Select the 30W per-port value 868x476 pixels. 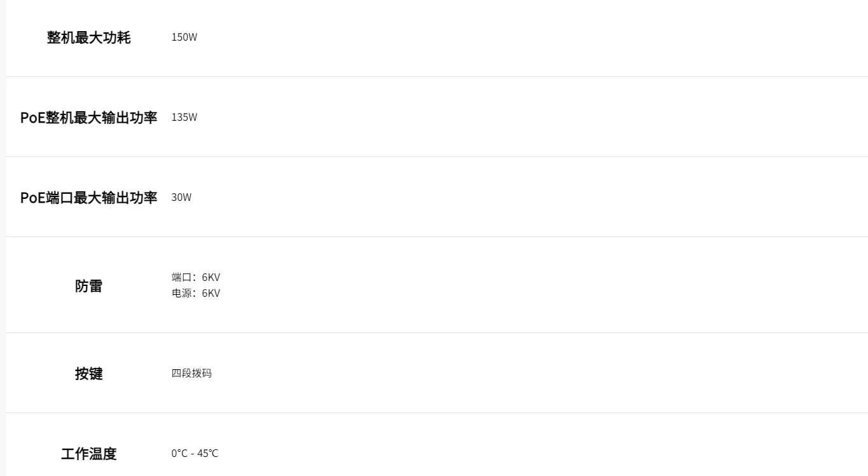[181, 197]
